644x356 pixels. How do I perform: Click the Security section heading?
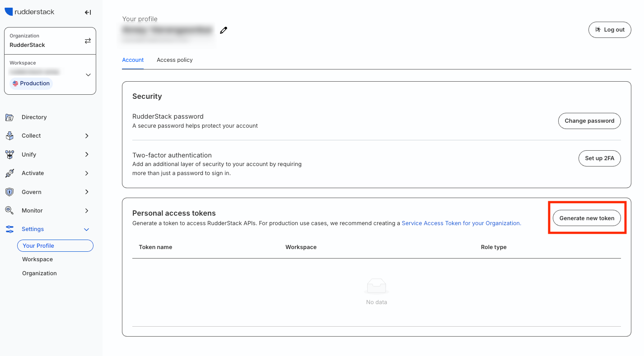tap(147, 97)
